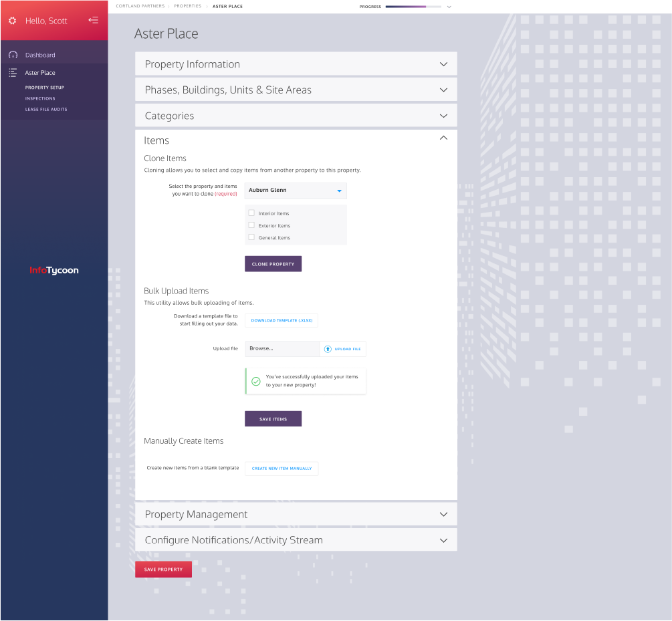Viewport: 672px width, 621px height.
Task: Check the Exterior Items option
Action: click(x=251, y=225)
